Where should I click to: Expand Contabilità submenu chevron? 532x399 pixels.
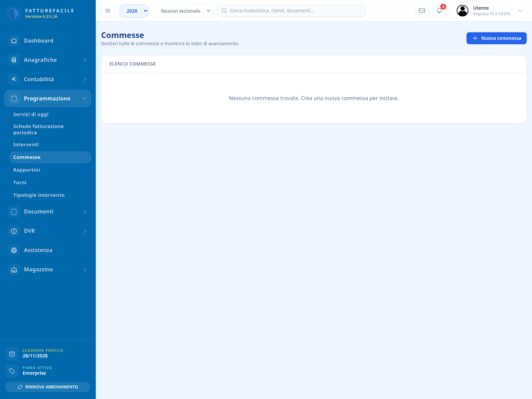coord(85,79)
